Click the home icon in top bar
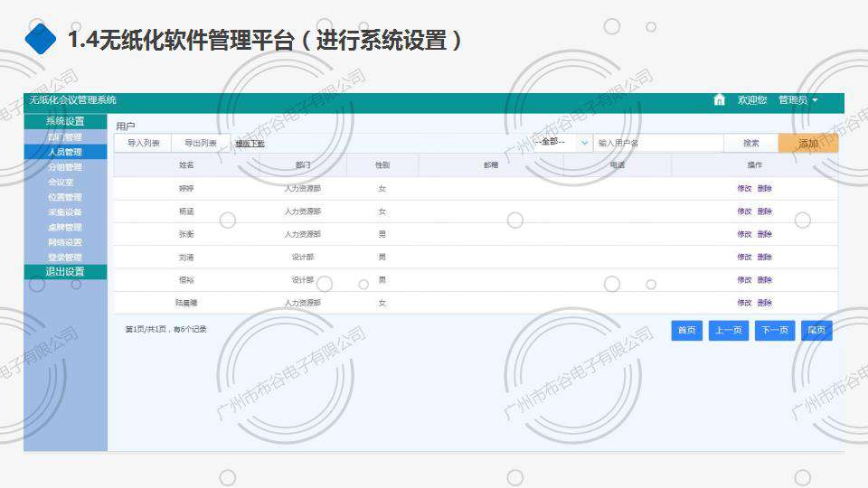This screenshot has width=868, height=488. point(719,100)
